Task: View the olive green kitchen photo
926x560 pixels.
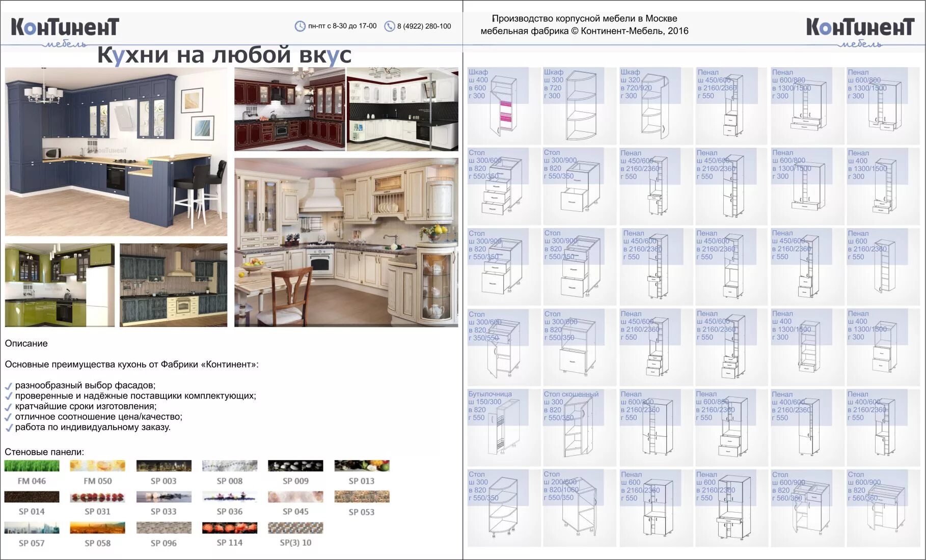Action: point(60,285)
